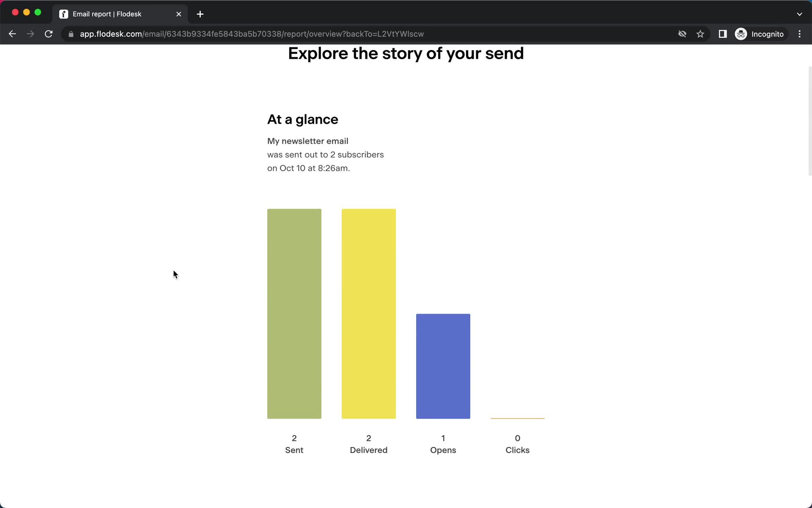Click the browser bookmark star icon
This screenshot has width=812, height=508.
pos(700,34)
